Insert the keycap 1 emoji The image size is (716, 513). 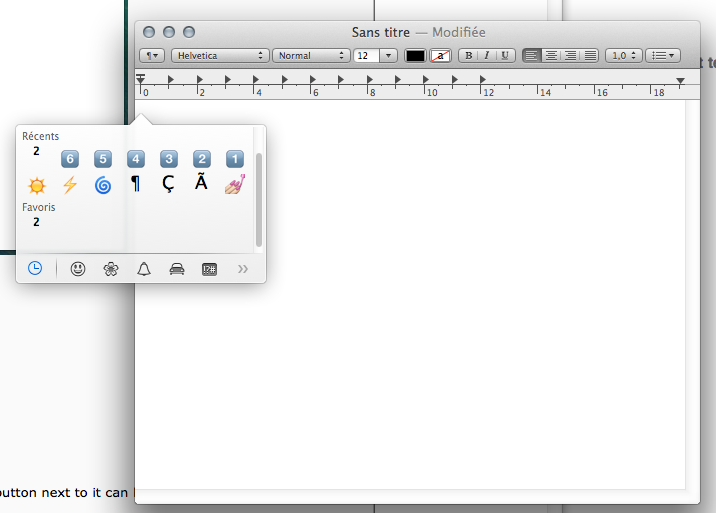point(234,159)
